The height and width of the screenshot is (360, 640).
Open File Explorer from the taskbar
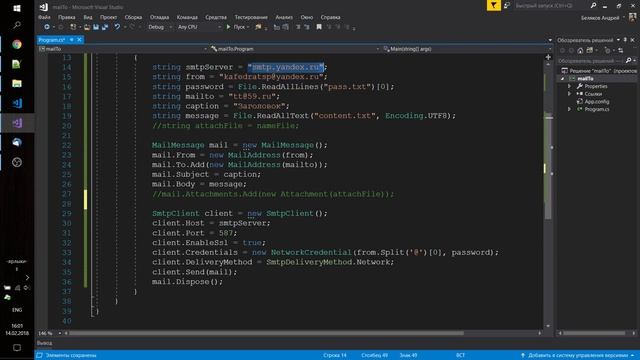(x=17, y=83)
